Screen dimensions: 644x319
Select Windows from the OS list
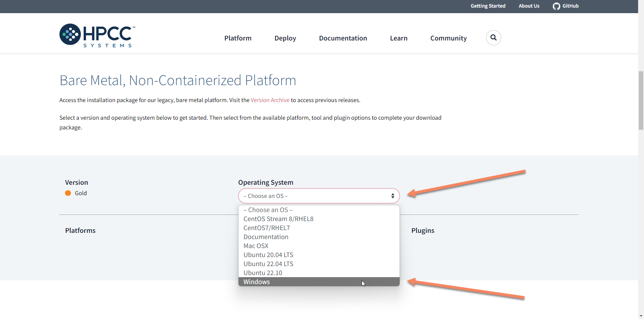point(256,282)
